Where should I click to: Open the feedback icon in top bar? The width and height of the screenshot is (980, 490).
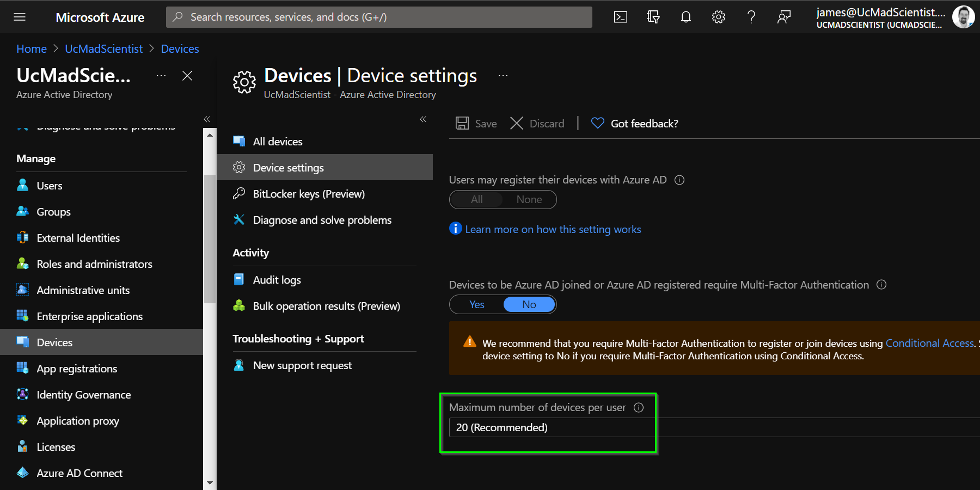784,17
